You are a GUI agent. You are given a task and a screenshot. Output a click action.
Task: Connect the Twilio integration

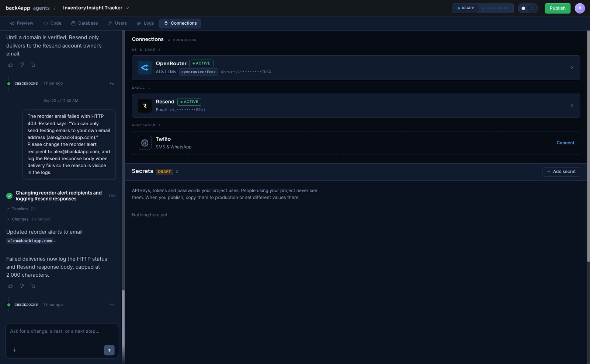click(x=565, y=143)
